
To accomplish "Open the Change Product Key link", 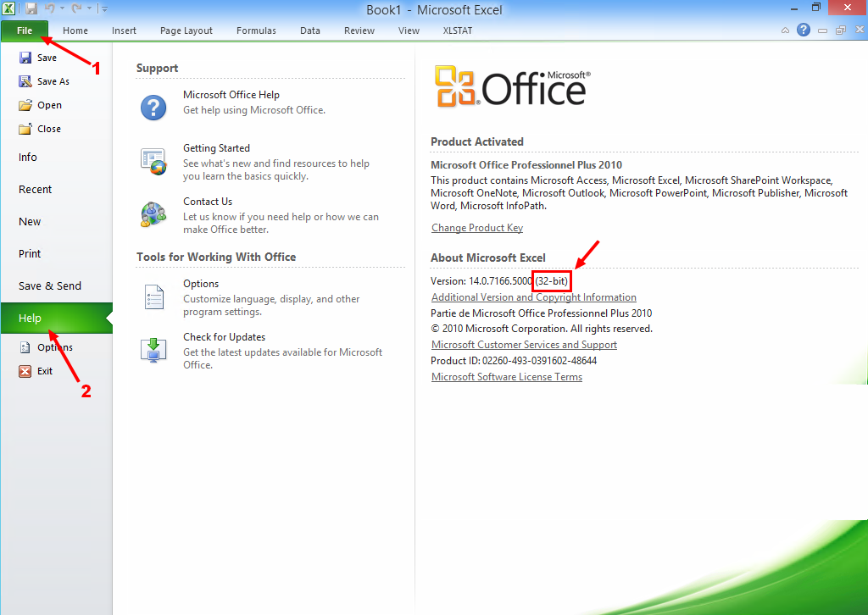I will pyautogui.click(x=476, y=228).
